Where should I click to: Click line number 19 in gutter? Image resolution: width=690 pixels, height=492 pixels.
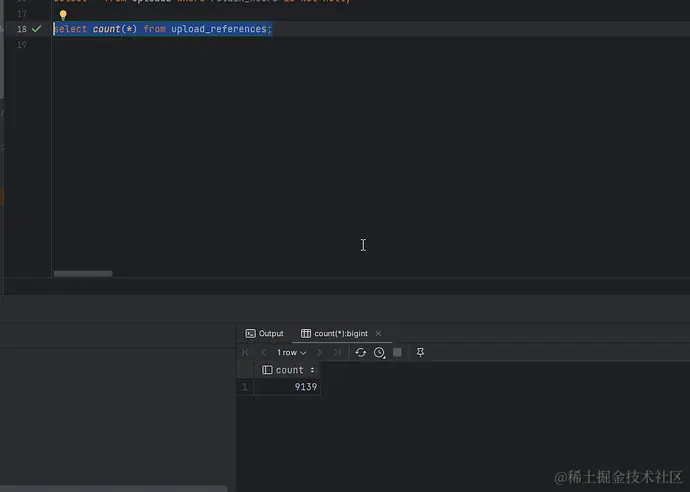[x=22, y=44]
